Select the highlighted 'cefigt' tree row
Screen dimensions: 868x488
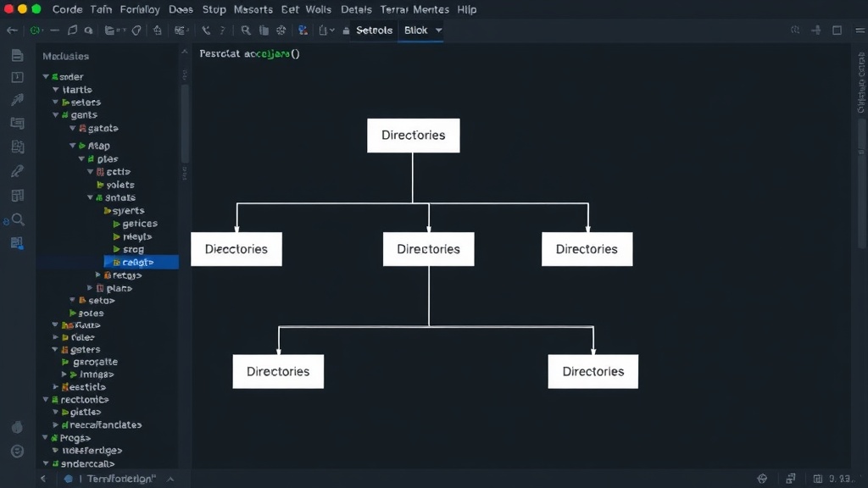click(x=142, y=263)
